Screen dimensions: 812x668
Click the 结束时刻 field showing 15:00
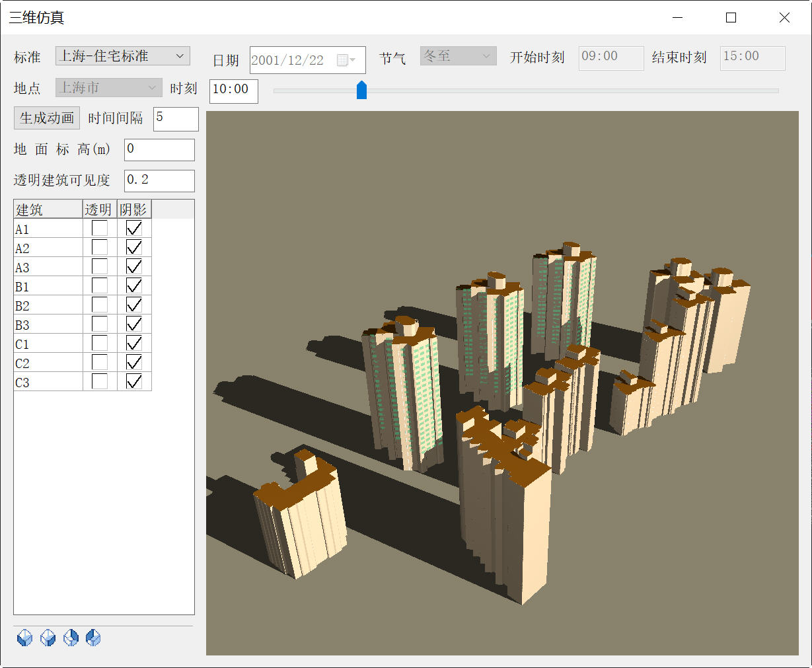753,58
